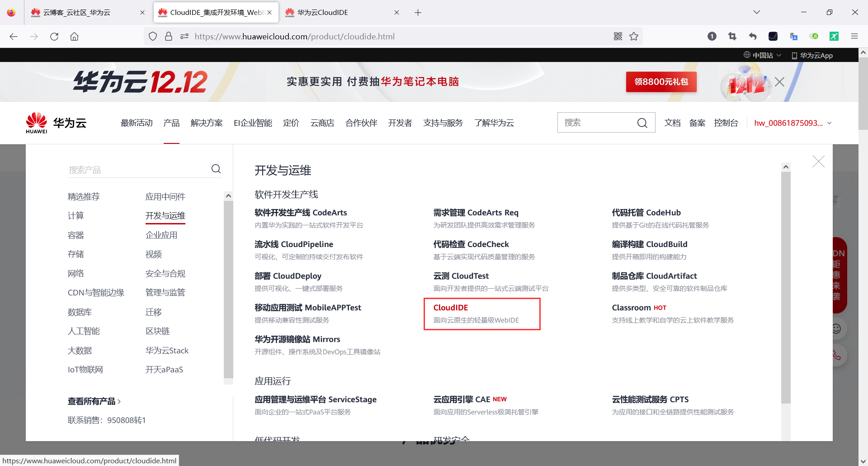Click the 领8800元礼包 promotion button

[x=661, y=82]
